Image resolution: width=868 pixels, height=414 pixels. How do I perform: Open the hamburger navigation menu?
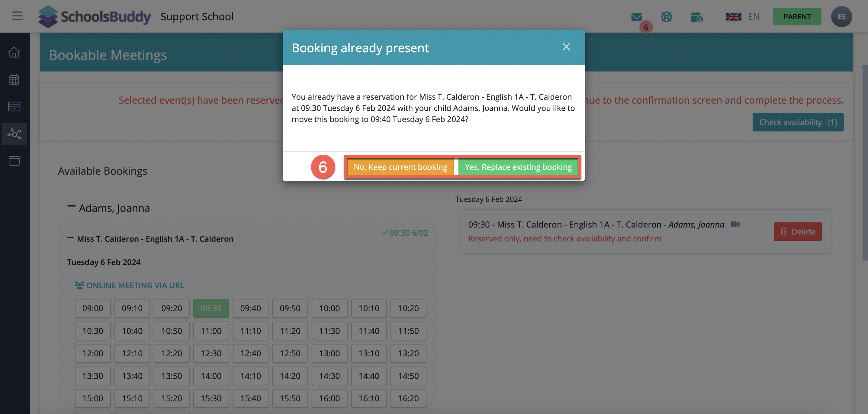point(17,16)
